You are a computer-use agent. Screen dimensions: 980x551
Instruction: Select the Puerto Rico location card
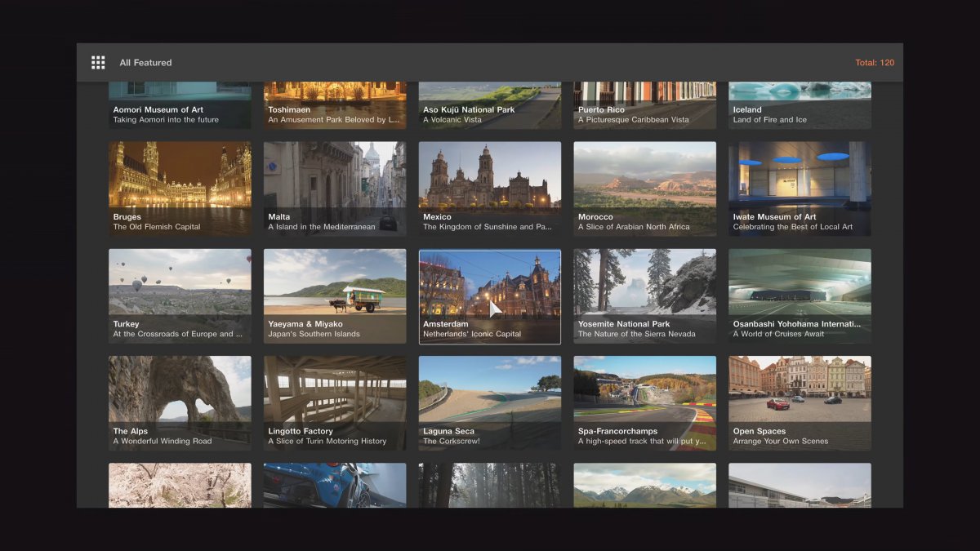click(645, 105)
